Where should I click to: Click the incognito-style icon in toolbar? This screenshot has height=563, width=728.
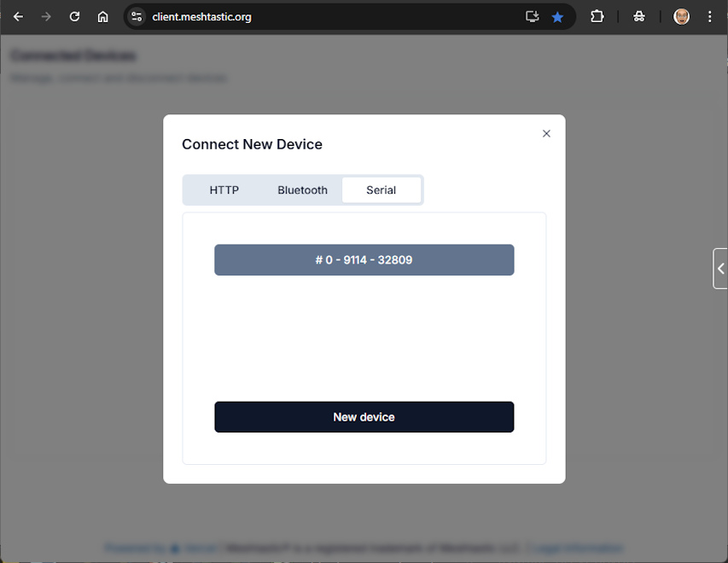(639, 17)
